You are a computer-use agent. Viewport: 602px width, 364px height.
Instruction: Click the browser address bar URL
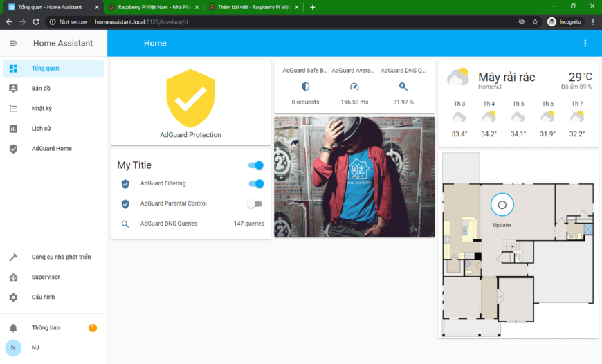(142, 21)
